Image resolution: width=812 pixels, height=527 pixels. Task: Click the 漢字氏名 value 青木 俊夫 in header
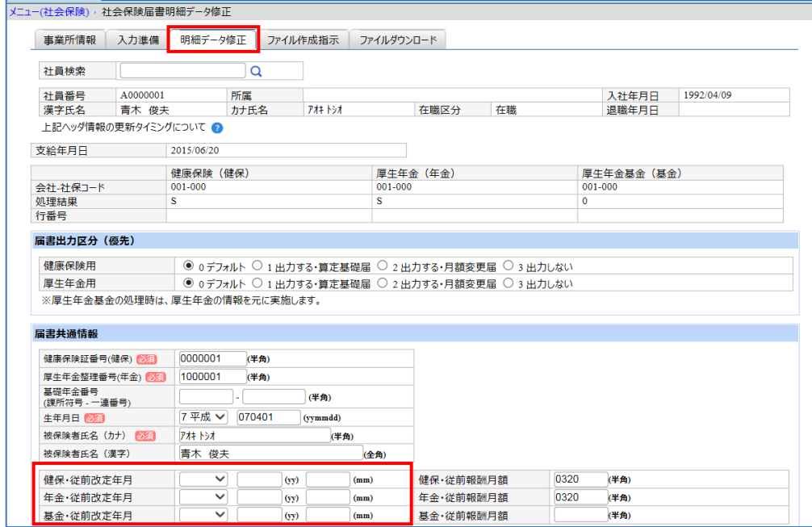coord(145,111)
